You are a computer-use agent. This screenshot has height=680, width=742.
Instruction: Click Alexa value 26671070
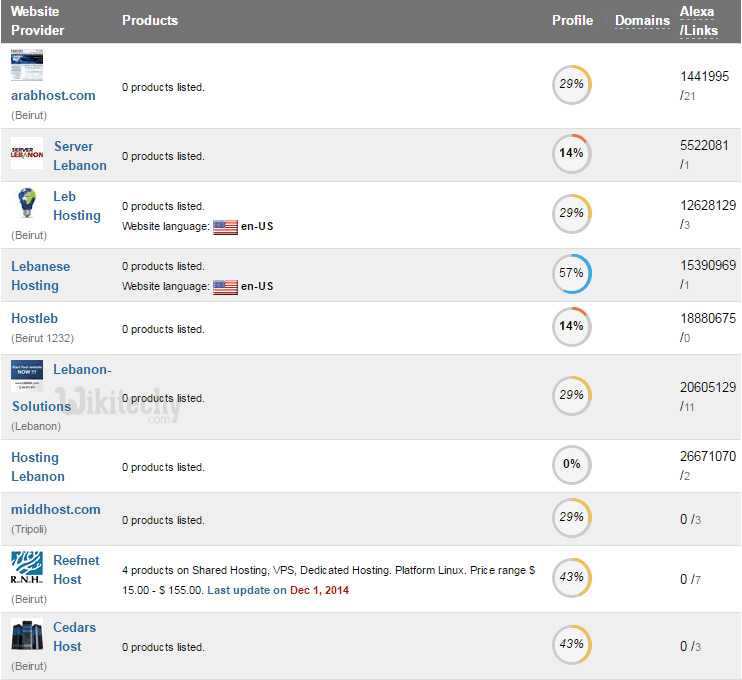708,456
